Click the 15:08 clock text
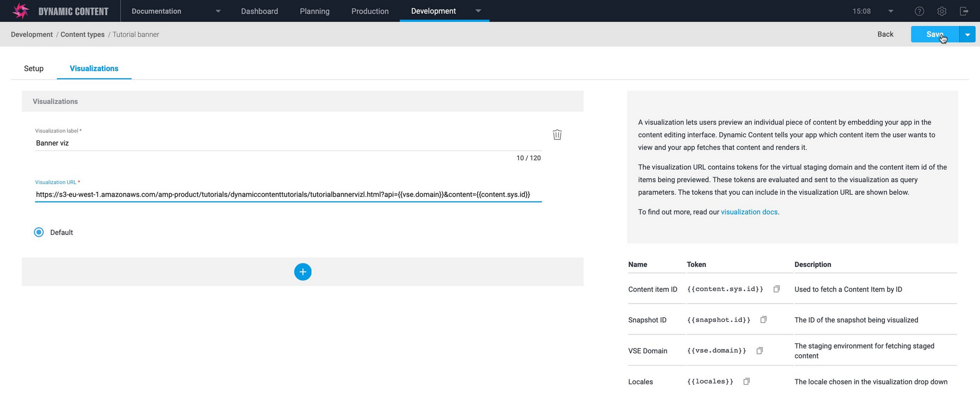 (862, 11)
